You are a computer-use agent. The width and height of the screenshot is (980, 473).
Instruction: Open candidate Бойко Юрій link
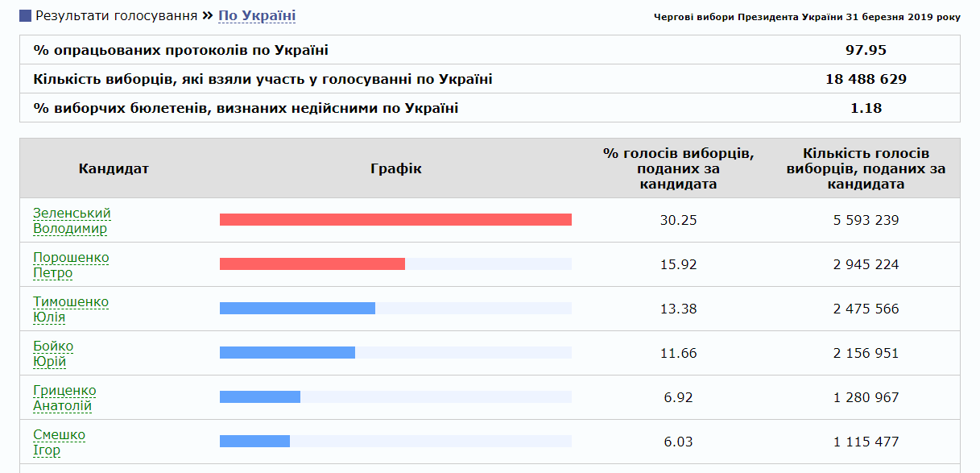tap(53, 353)
